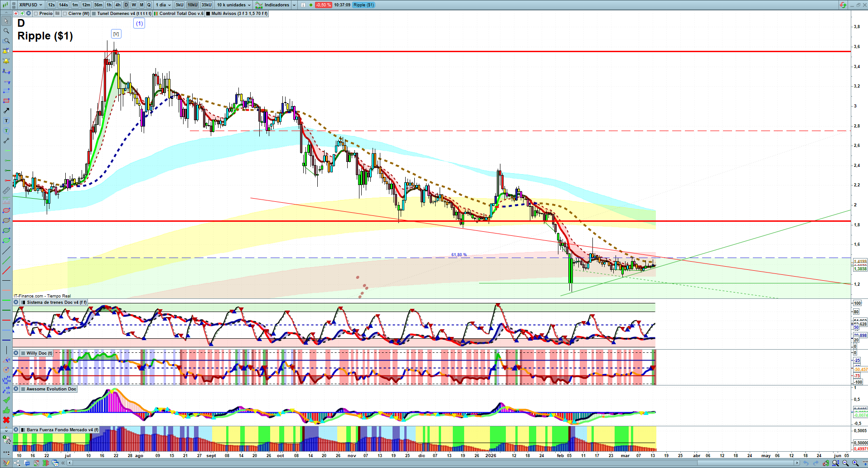Screen dimensions: 868x468
Task: Load 10kU history units
Action: click(193, 5)
